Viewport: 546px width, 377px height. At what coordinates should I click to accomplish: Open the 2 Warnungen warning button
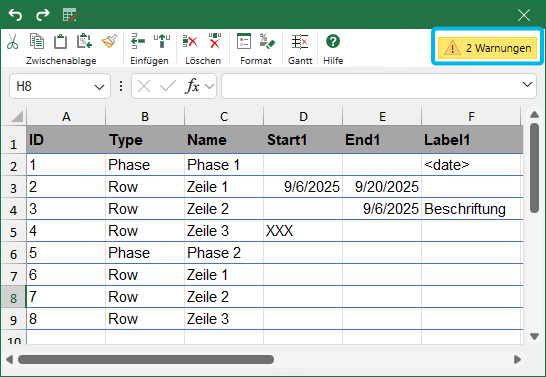pyautogui.click(x=487, y=48)
